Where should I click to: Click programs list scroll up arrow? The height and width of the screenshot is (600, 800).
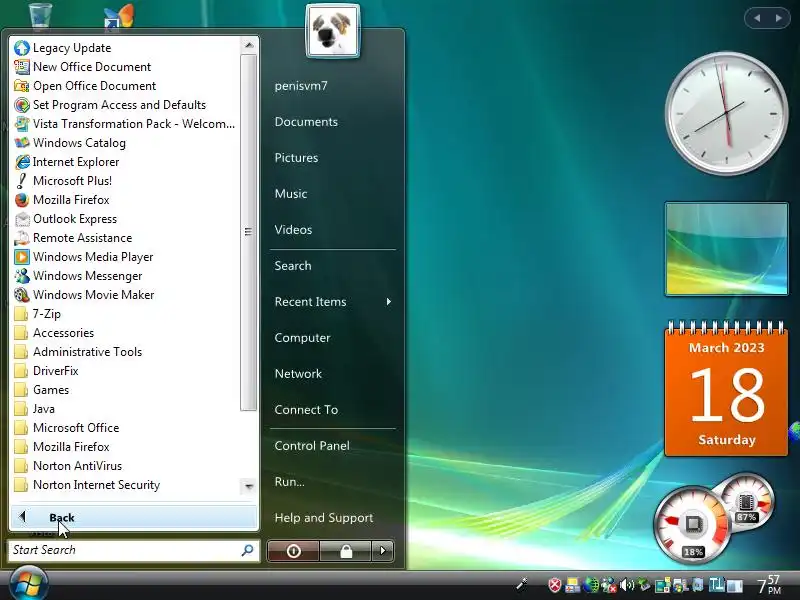click(248, 45)
